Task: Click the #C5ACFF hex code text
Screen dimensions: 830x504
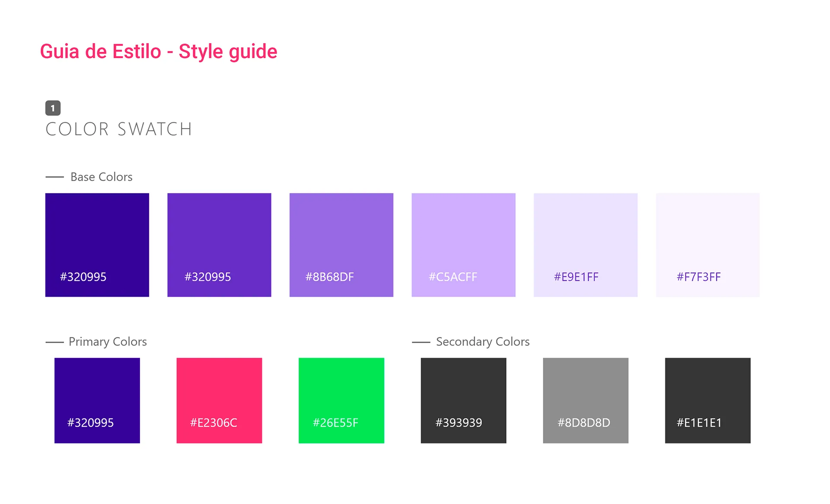Action: click(453, 277)
